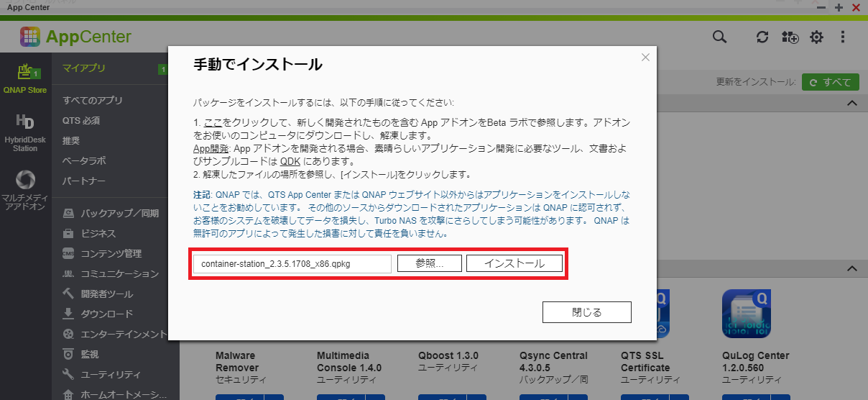The height and width of the screenshot is (400, 868).
Task: Click the refresh icon in the header
Action: [x=763, y=37]
